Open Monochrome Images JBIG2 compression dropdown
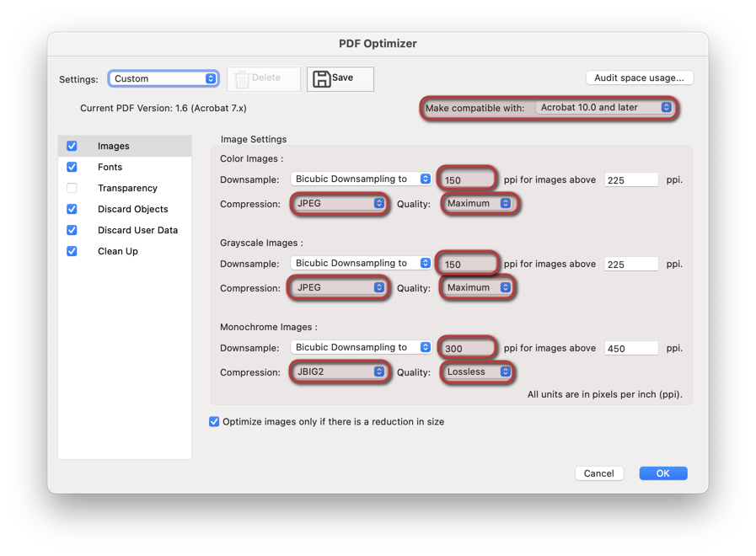The height and width of the screenshot is (556, 756). (340, 372)
